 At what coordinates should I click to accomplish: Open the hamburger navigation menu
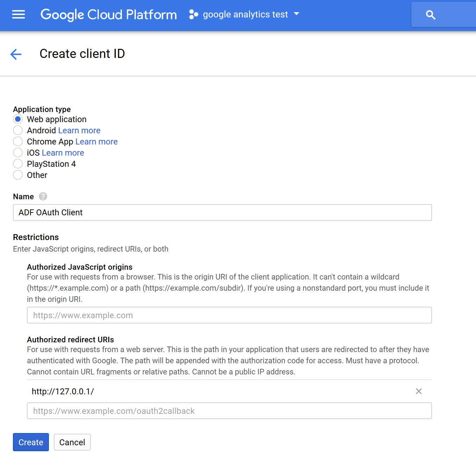[x=19, y=14]
